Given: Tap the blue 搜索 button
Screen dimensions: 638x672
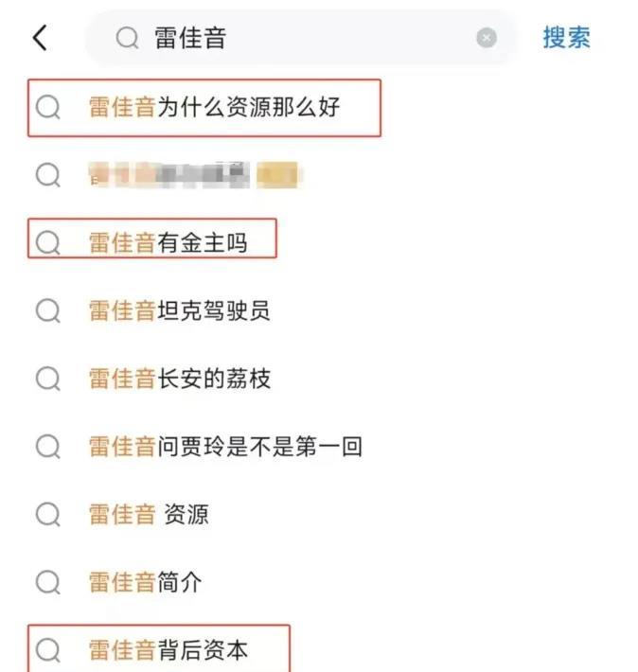Looking at the screenshot, I should (566, 37).
